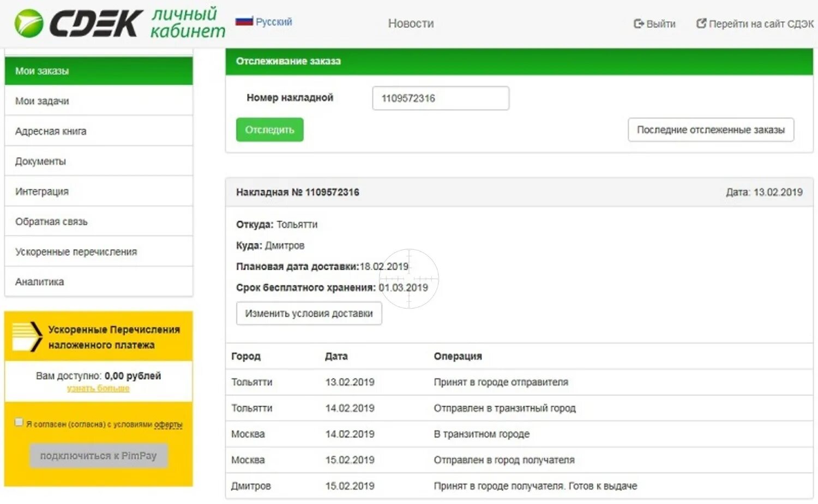The width and height of the screenshot is (818, 504).
Task: Click the Операция column header
Action: tap(458, 356)
